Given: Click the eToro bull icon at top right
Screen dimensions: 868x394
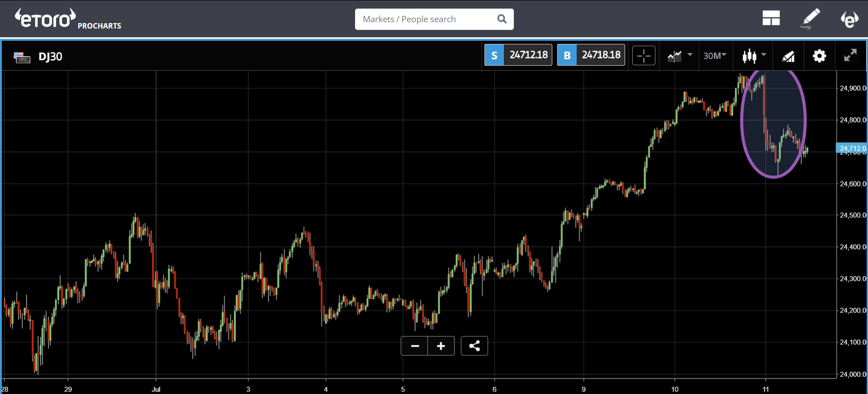Looking at the screenshot, I should (849, 19).
